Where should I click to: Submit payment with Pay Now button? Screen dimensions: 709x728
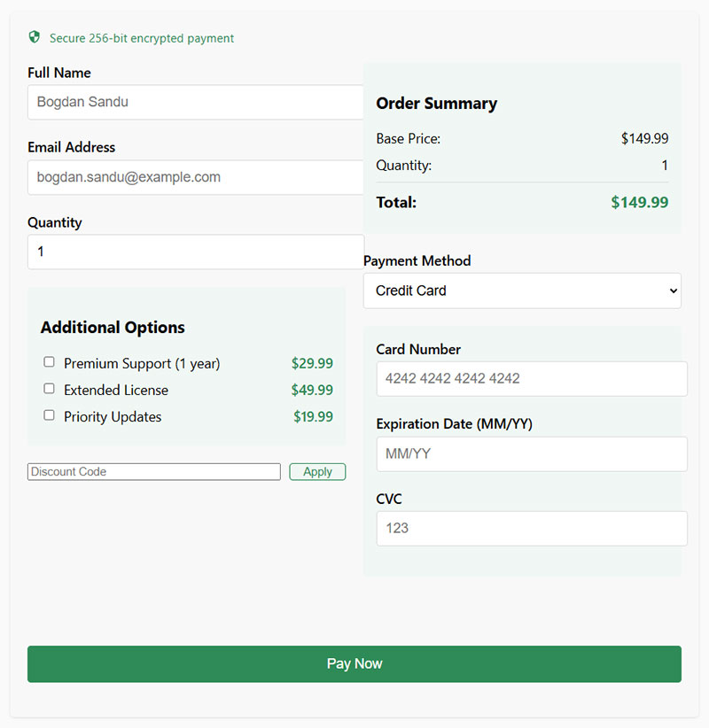tap(354, 664)
